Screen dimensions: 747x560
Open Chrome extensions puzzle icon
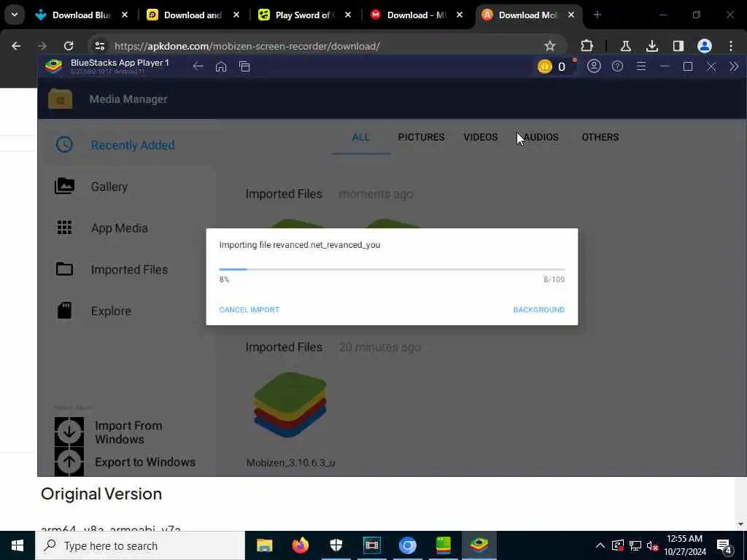point(587,46)
